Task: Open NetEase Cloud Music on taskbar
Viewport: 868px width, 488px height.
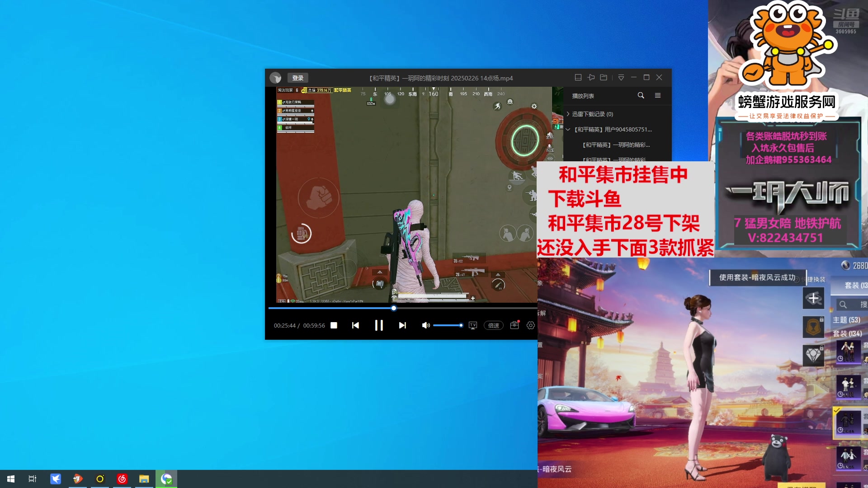Action: (x=122, y=479)
